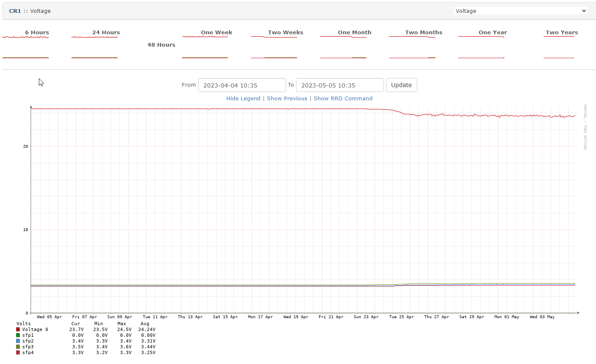This screenshot has height=364, width=596.
Task: Select the One Month time range
Action: click(x=355, y=33)
